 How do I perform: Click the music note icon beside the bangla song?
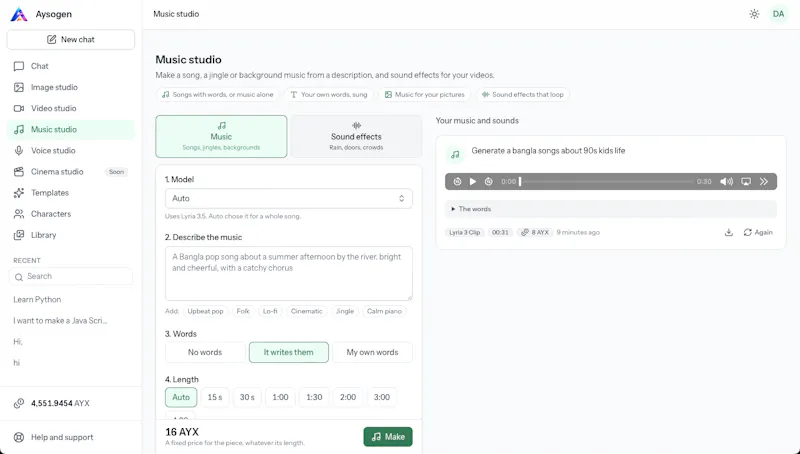[455, 154]
